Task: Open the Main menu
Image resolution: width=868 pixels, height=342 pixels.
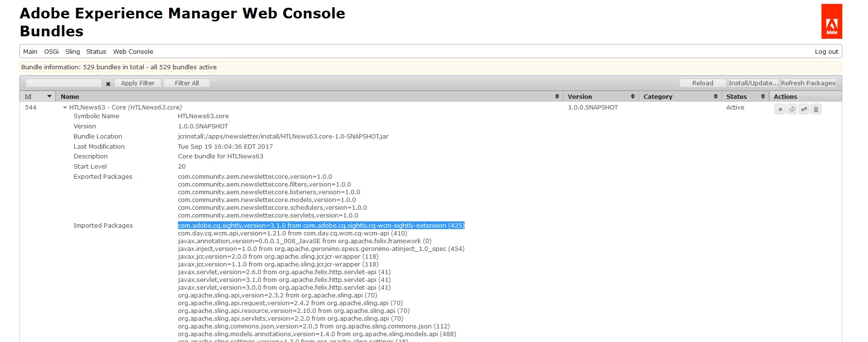Action: click(x=30, y=51)
